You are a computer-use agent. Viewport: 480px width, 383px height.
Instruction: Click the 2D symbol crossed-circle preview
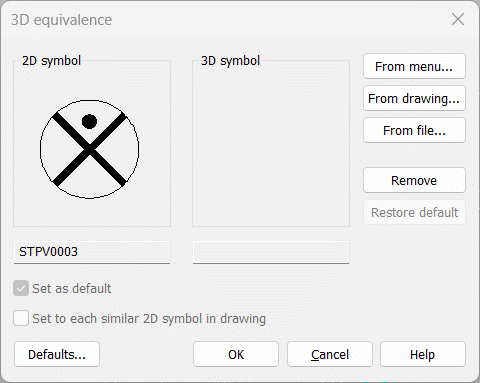click(x=89, y=149)
